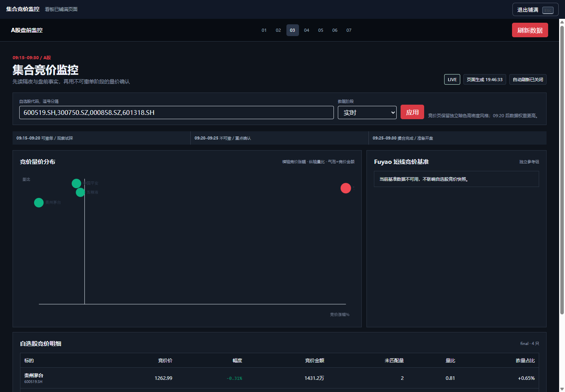The image size is (565, 392).
Task: Click the scrollbar up arrow
Action: [x=562, y=22]
